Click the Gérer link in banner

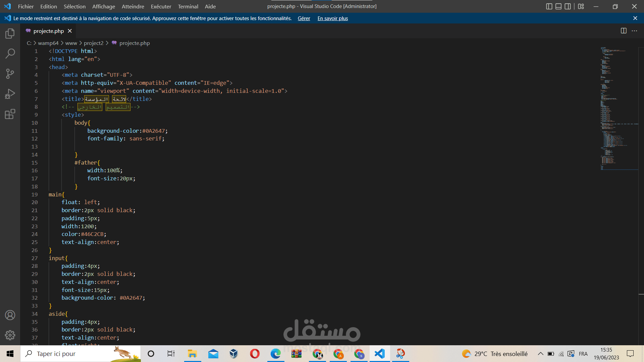coord(304,18)
